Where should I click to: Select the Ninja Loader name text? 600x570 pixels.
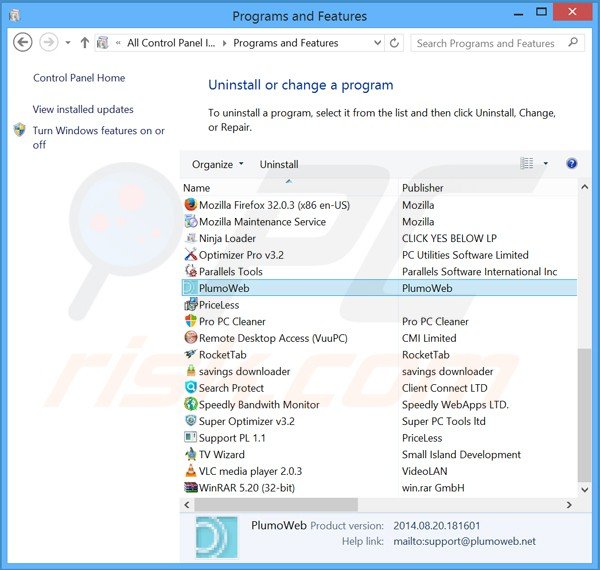click(x=227, y=238)
